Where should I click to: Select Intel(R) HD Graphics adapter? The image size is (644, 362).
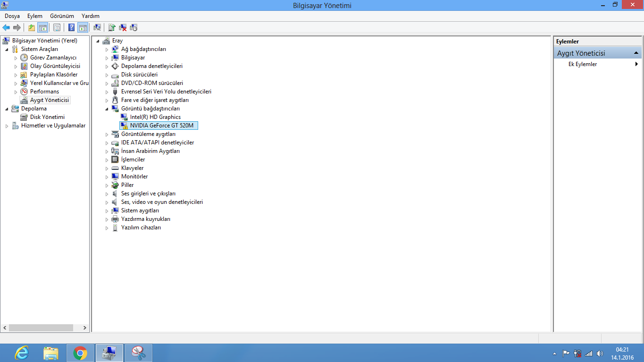[155, 117]
